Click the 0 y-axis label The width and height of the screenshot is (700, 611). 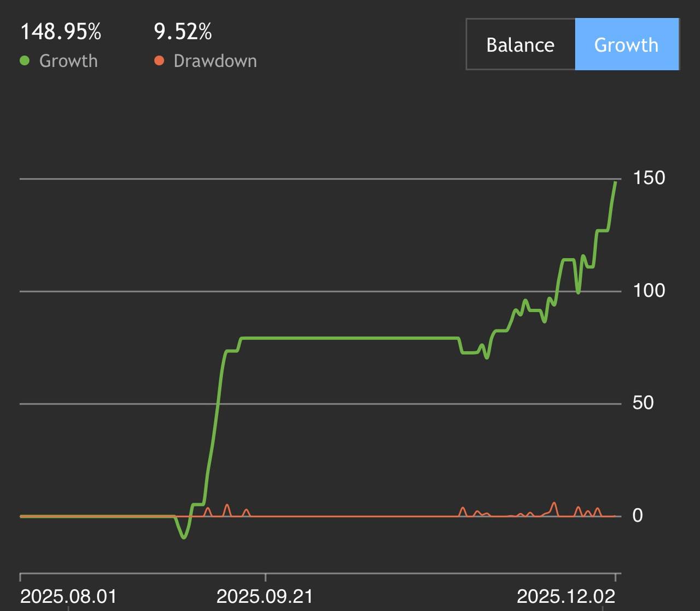[638, 515]
